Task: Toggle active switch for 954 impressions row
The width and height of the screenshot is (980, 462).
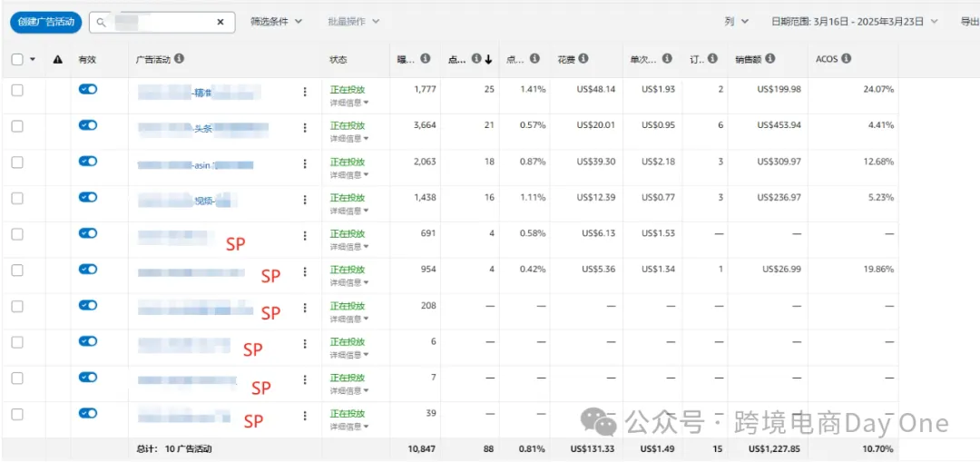Action: [88, 269]
